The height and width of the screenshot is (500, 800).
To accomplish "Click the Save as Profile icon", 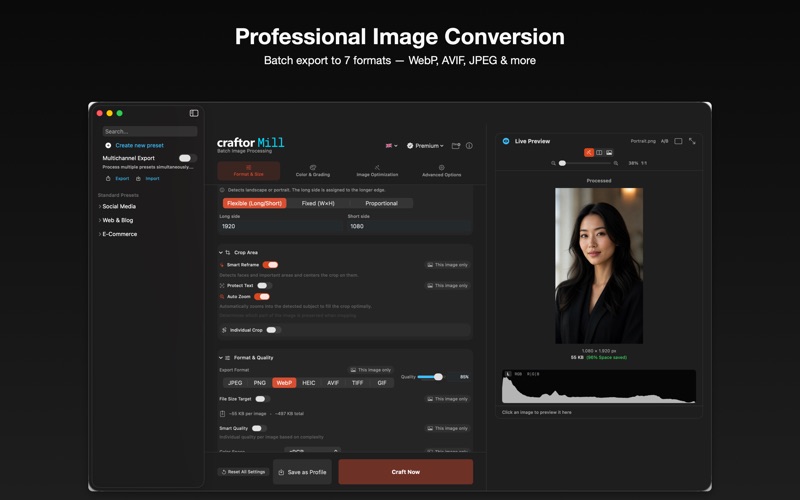I will point(281,472).
